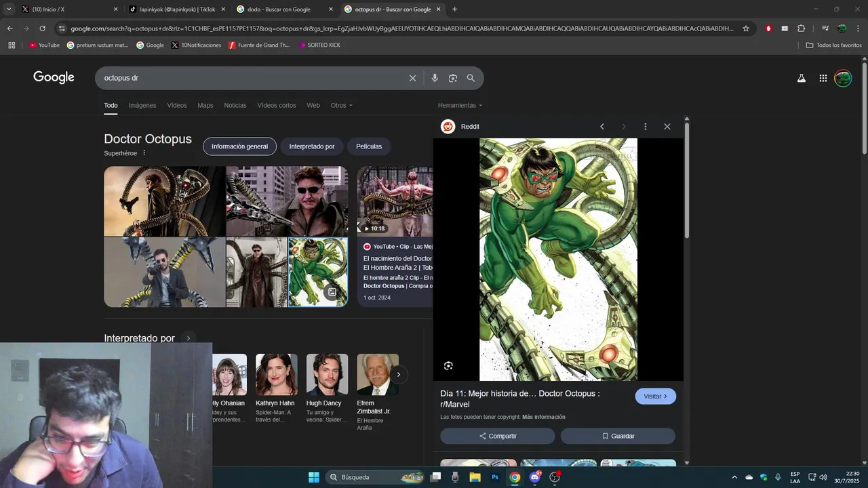Click the Compartir button

(x=498, y=436)
